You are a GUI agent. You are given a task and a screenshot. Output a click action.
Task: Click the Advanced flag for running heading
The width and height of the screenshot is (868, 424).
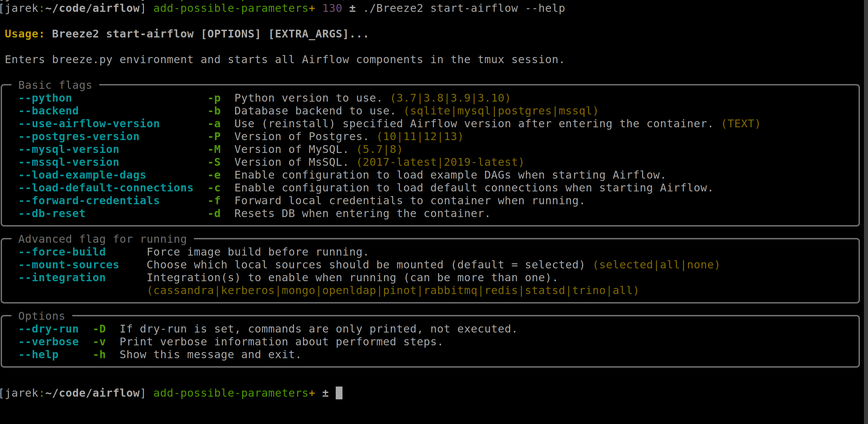(x=102, y=239)
